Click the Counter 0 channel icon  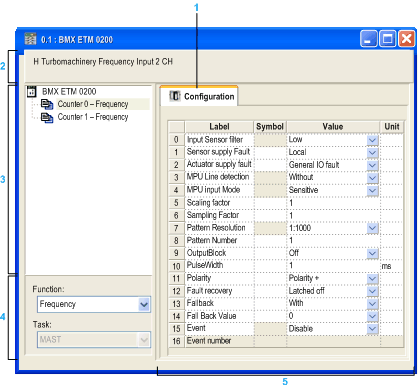point(47,104)
